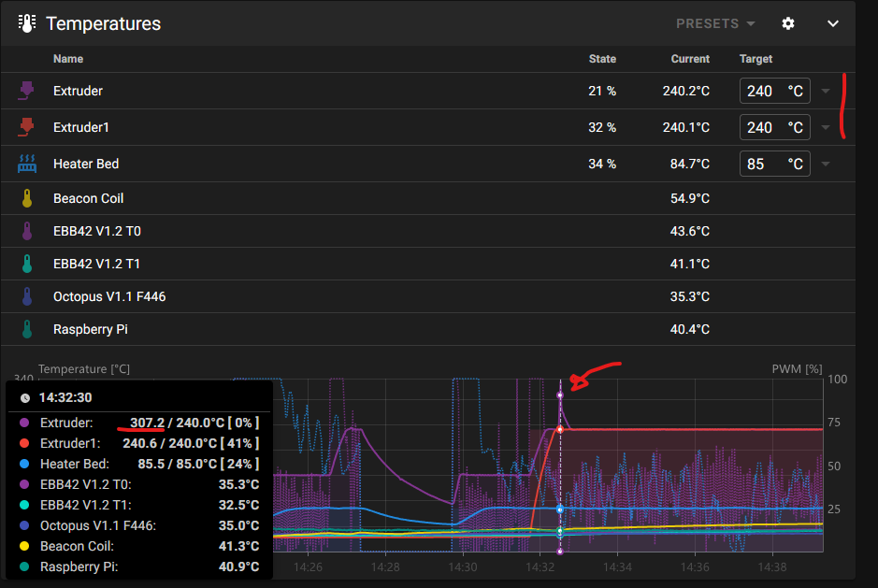Click the Temperatures thermometer panel icon
Screen dimensions: 878x588
(26, 23)
